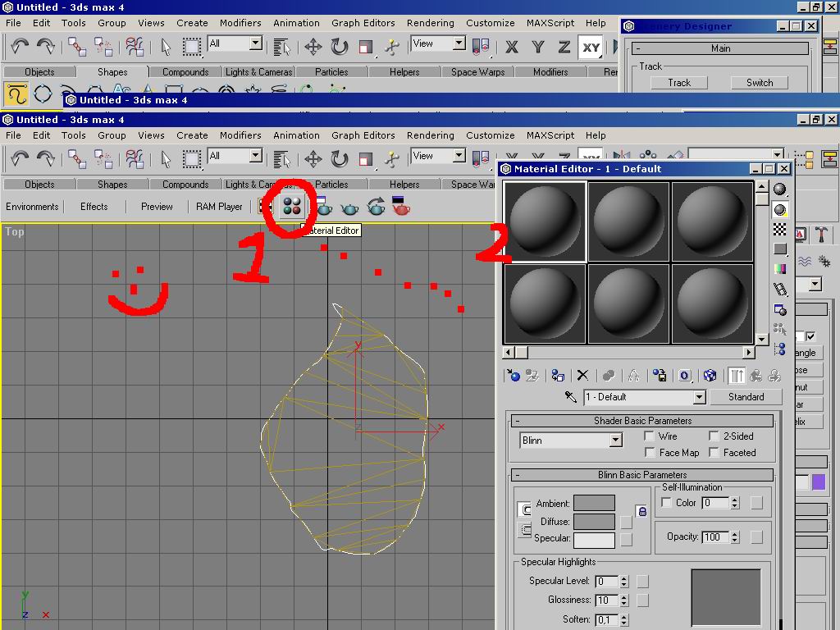Collapse the Main rollout in Designer window
This screenshot has width=840, height=630.
tap(720, 48)
